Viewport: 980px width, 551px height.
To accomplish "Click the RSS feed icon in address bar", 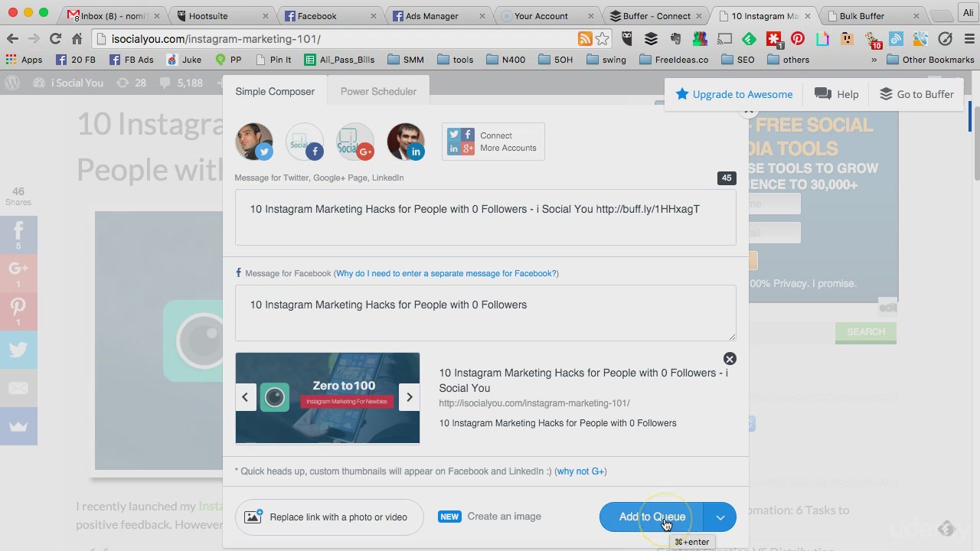I will coord(585,39).
